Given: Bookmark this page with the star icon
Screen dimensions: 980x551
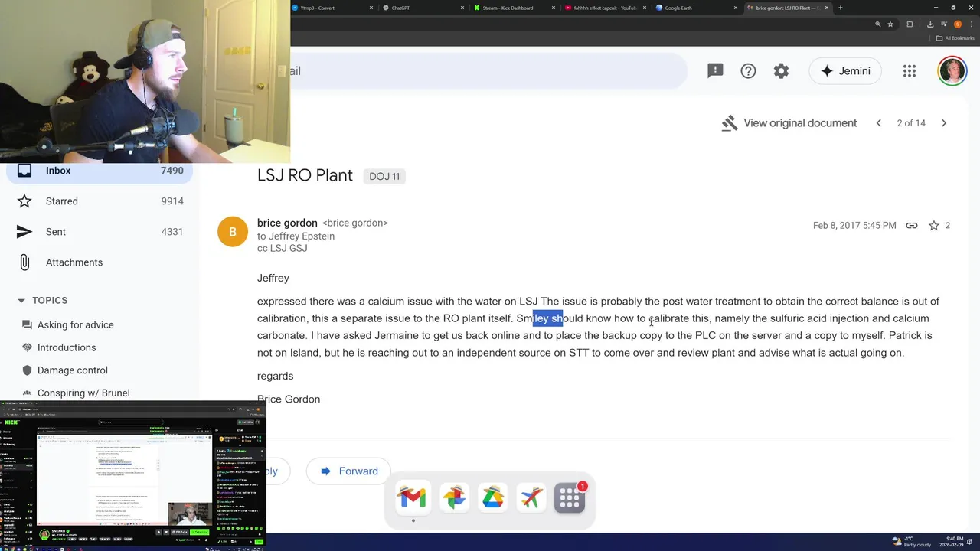Looking at the screenshot, I should [890, 24].
